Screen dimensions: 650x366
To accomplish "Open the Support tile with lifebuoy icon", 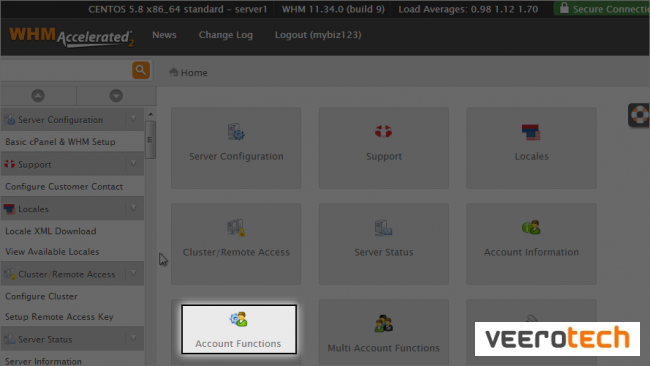I will point(383,148).
